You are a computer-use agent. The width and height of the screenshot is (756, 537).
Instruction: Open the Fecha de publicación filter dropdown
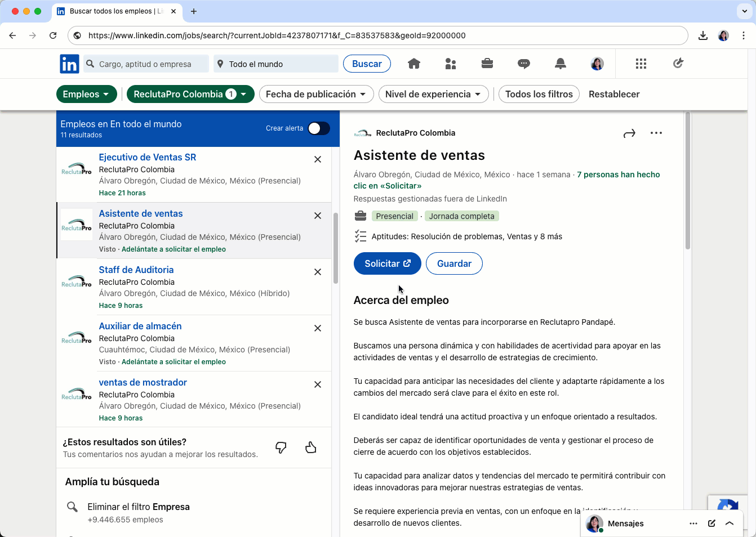point(316,94)
